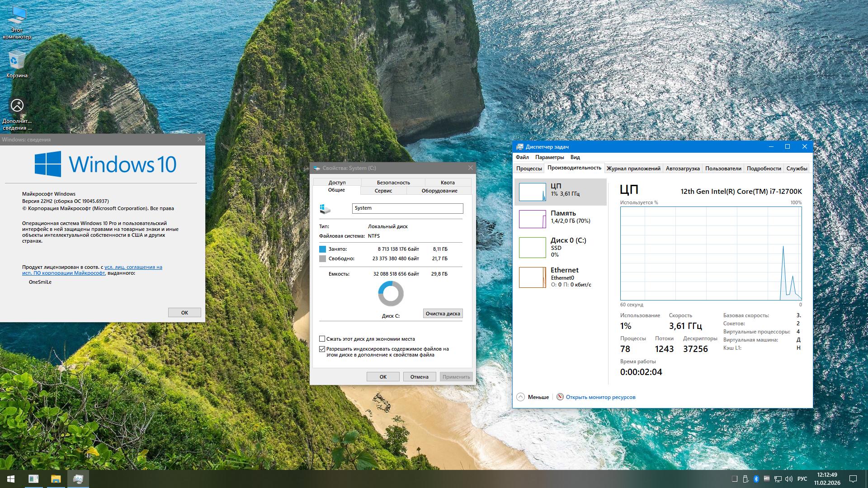Switch to the Автозагрузка tab
This screenshot has width=868, height=488.
682,169
